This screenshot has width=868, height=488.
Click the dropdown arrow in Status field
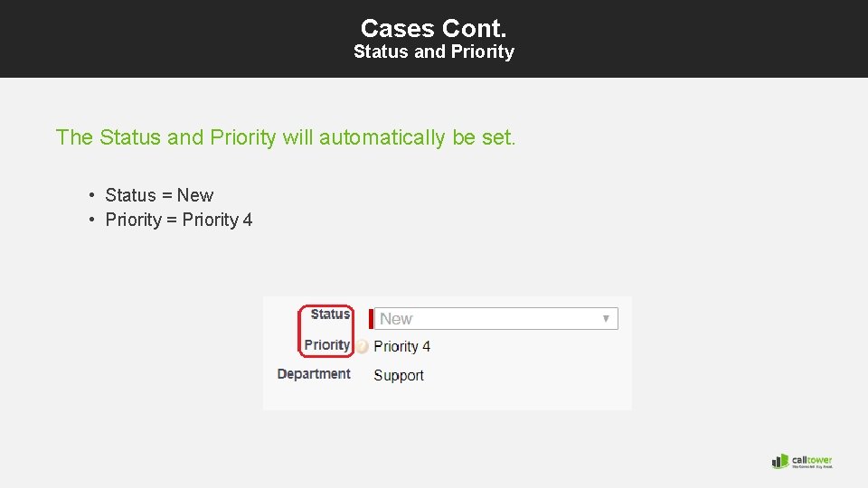pos(606,319)
